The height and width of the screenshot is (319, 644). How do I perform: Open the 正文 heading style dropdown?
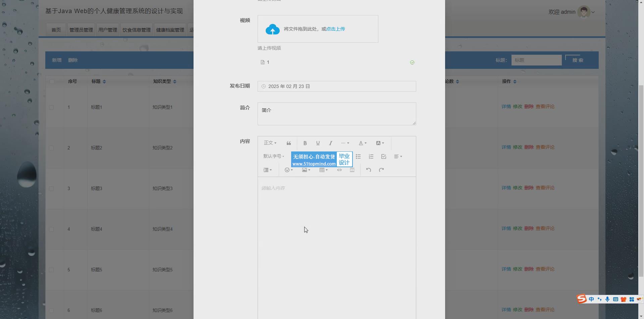tap(270, 143)
